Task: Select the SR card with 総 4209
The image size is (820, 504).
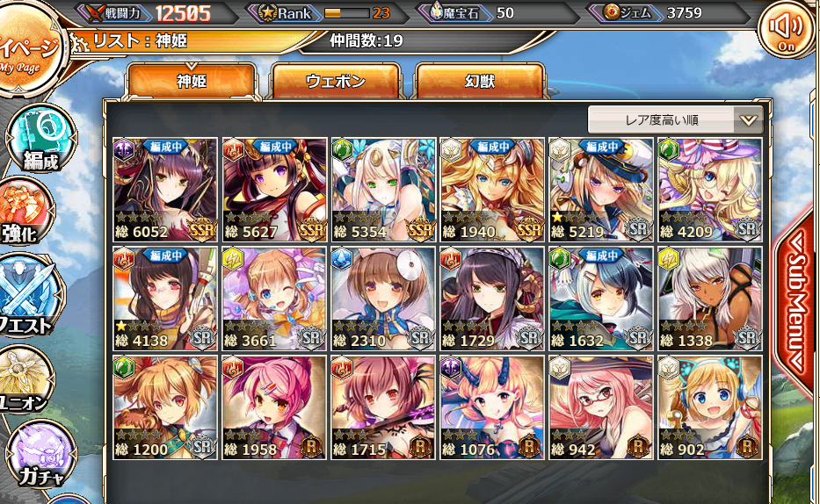Action: coord(709,190)
